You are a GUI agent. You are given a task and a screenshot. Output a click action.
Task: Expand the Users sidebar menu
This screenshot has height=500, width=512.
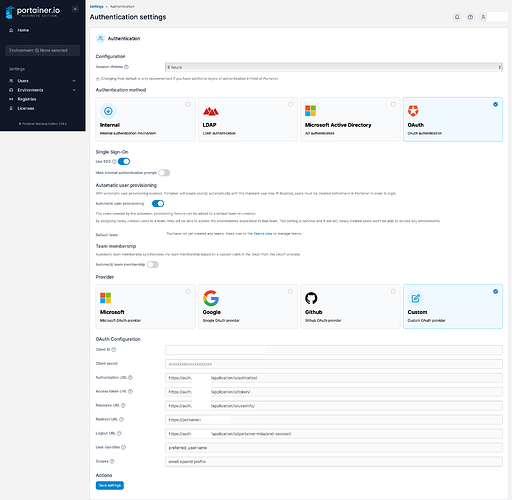point(42,81)
